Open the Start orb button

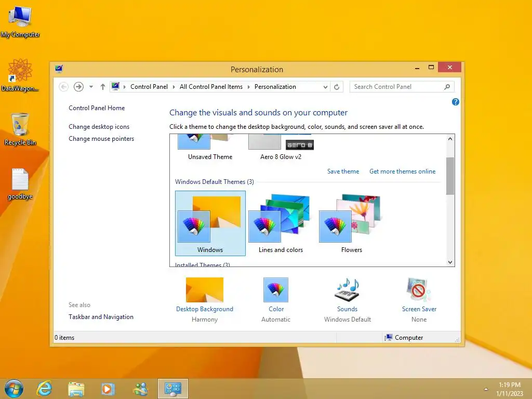(14, 389)
